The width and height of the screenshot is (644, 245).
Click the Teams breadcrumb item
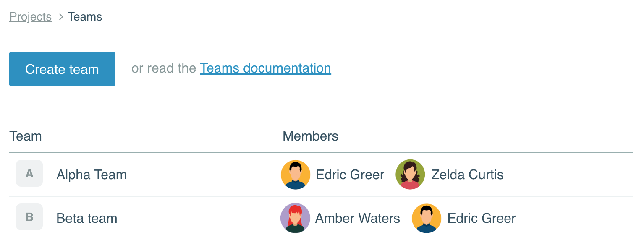click(x=85, y=17)
